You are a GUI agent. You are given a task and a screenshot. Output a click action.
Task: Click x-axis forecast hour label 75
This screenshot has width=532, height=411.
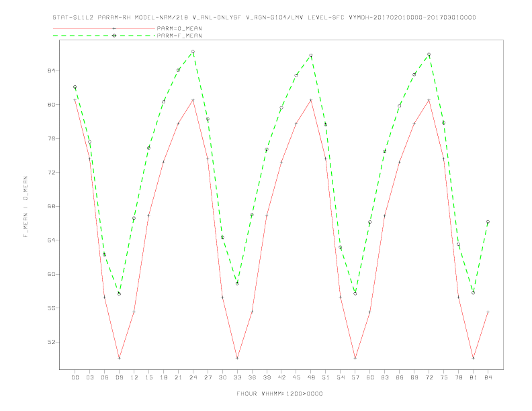point(443,377)
